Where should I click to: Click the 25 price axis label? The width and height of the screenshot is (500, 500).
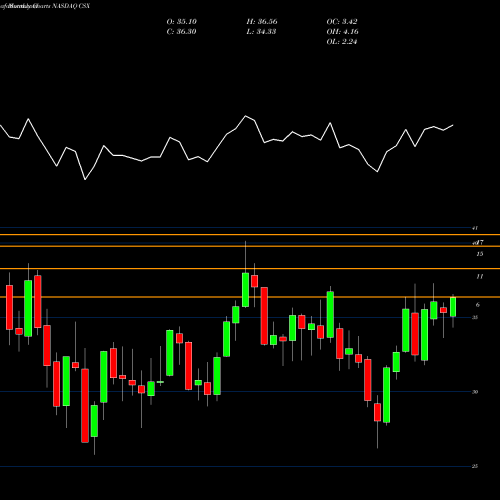tap(475, 466)
